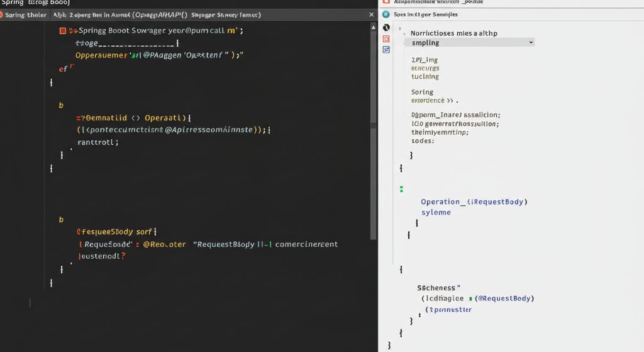Click the '@RequestBody' text under Scheness

[x=504, y=298]
